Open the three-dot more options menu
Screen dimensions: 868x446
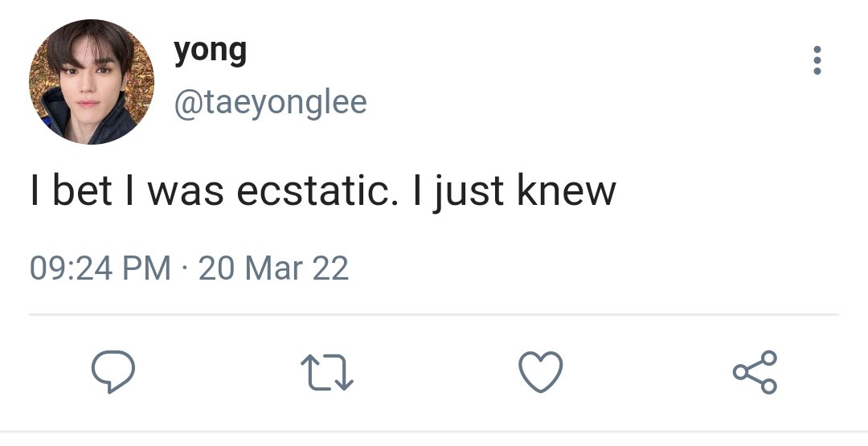(817, 60)
